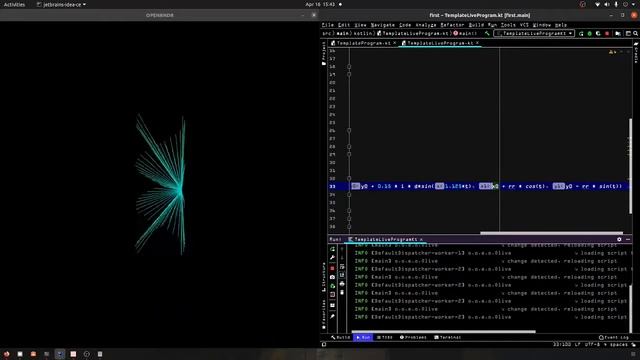Click the LF line separator status entry
The width and height of the screenshot is (640, 360).
point(578,344)
